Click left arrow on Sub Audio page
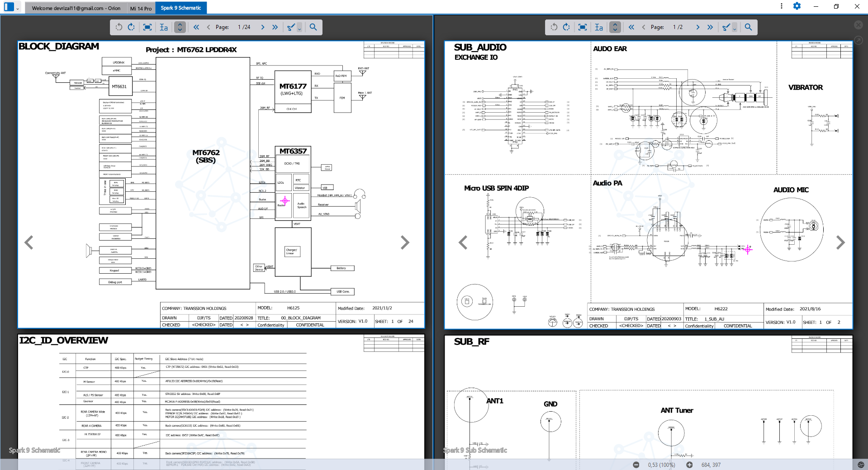This screenshot has height=470, width=868. tap(463, 242)
